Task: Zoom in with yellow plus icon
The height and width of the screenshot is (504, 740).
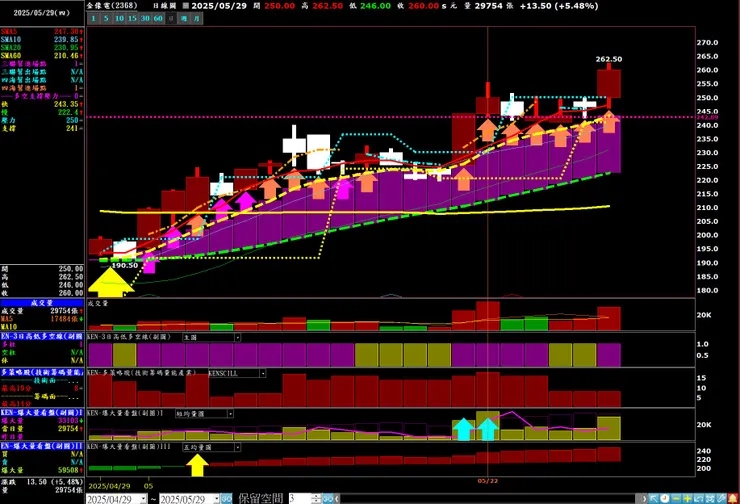Action: point(688,498)
